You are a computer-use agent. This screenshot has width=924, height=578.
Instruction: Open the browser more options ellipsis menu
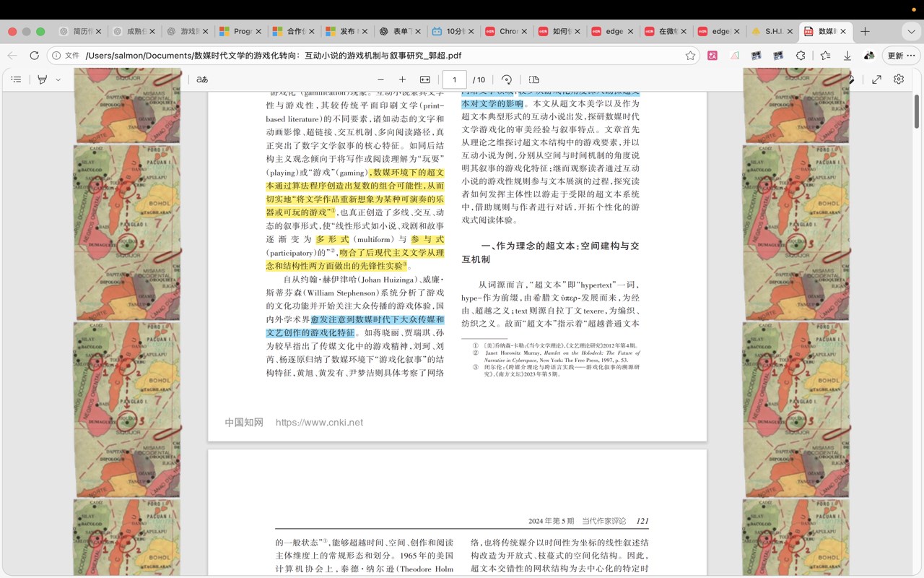click(x=912, y=56)
